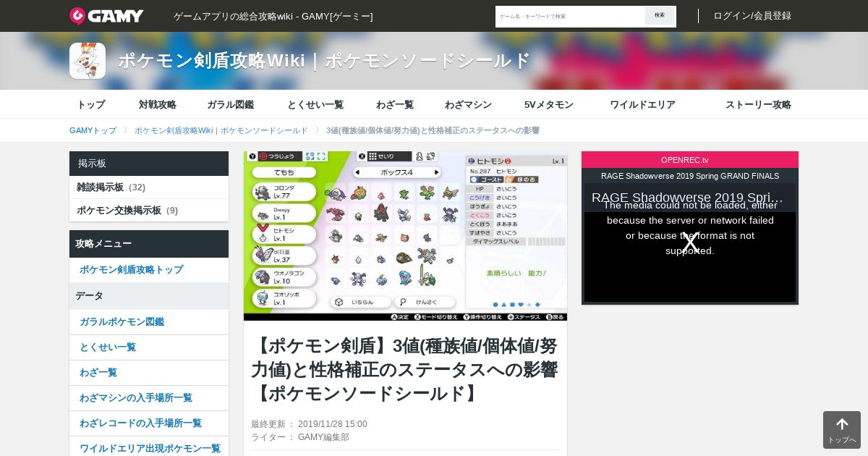Click the GAMY logo in the header
This screenshot has height=456, width=868.
coord(106,16)
